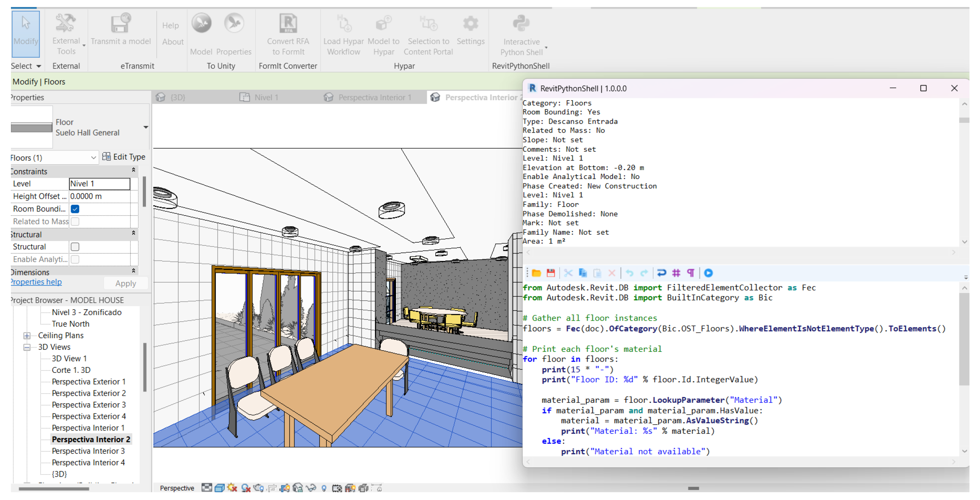Click the Edit Type button
Screen dimensions: 980x500
124,157
